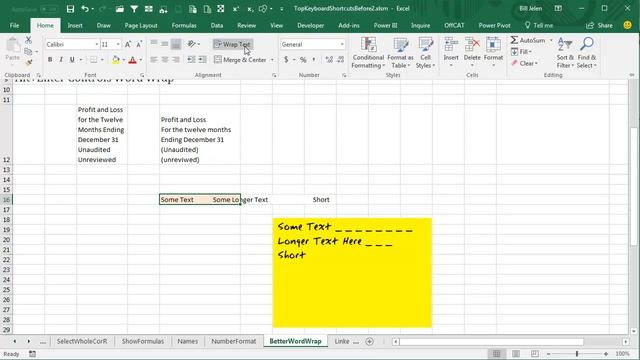Click the Increase Decimal icon
640x360 pixels.
click(329, 60)
